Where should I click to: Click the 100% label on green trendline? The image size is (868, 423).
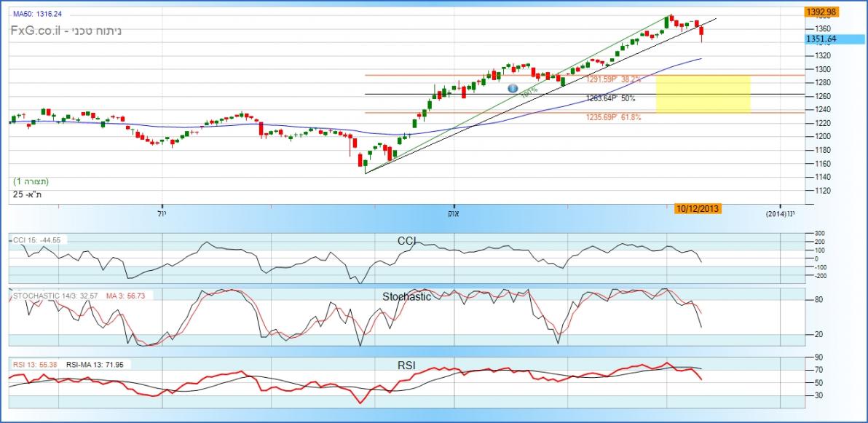click(x=528, y=91)
